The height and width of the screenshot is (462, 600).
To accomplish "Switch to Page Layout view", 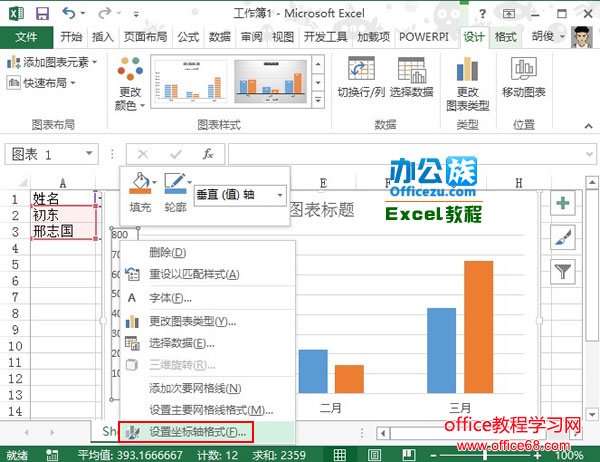I will (x=374, y=455).
